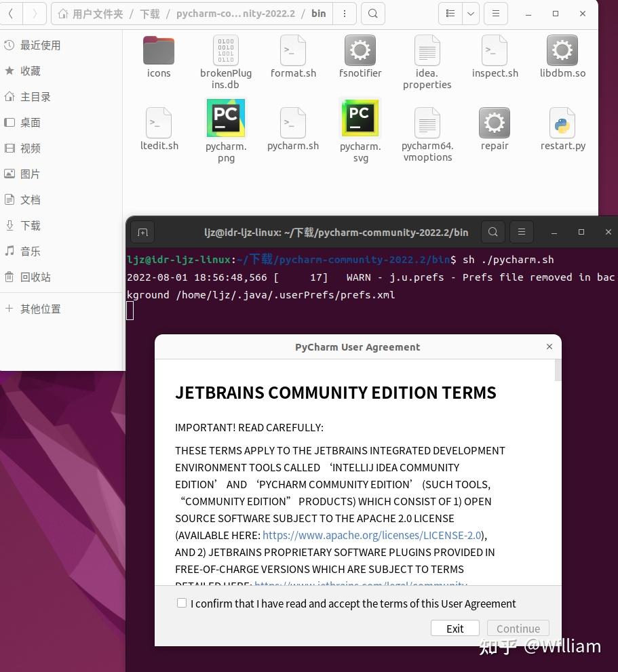
Task: Open Starred (收藏) in the sidebar
Action: click(x=61, y=71)
